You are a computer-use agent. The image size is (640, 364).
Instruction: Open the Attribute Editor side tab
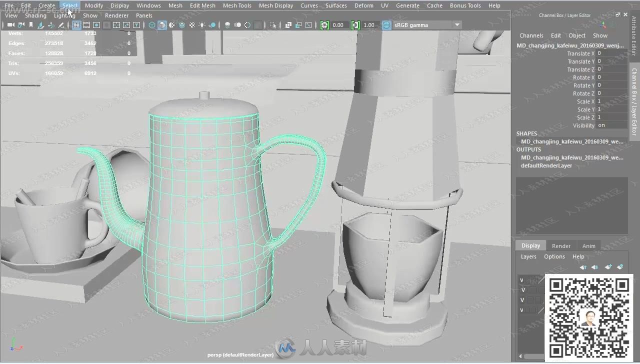(x=633, y=36)
